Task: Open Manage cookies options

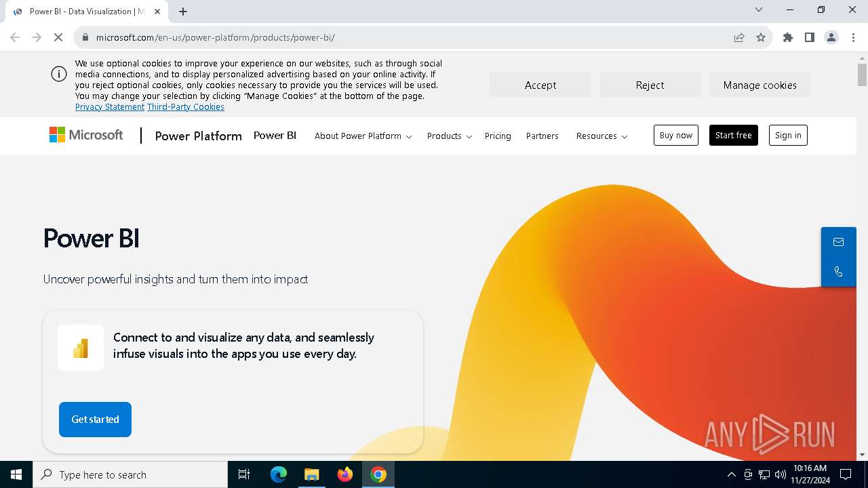Action: [x=759, y=85]
